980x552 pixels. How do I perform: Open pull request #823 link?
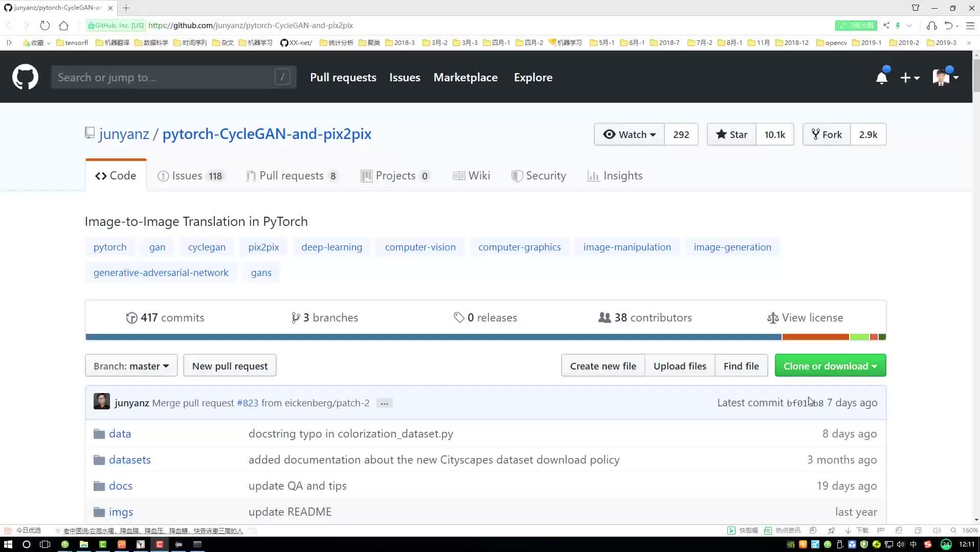coord(248,403)
